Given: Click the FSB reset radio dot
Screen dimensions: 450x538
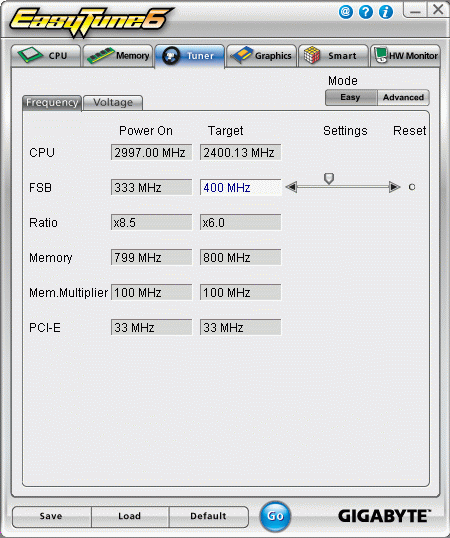Looking at the screenshot, I should point(412,187).
